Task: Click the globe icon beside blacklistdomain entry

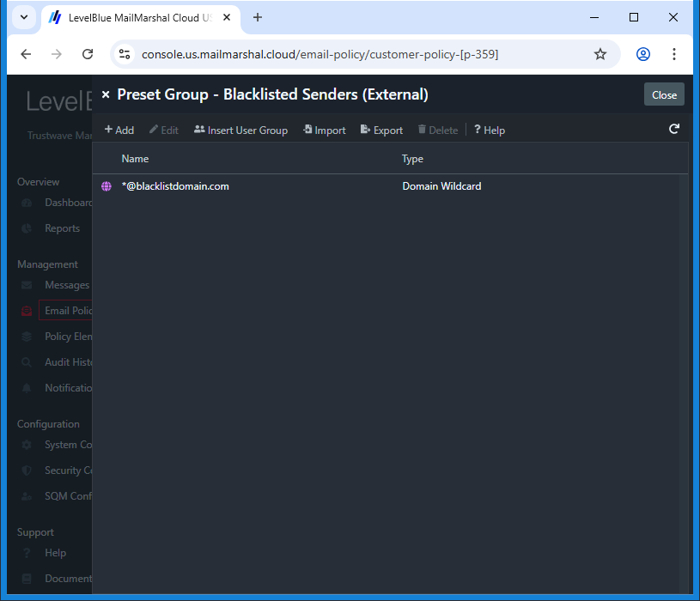Action: point(107,186)
